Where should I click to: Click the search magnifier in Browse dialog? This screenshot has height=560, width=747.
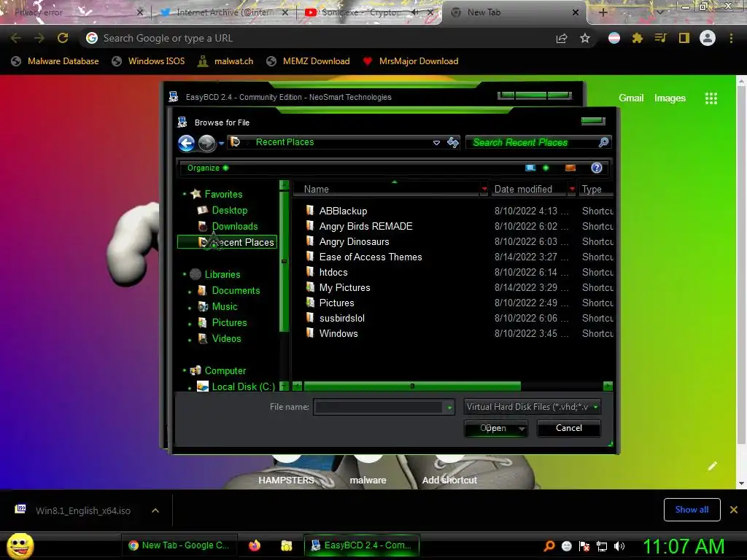603,142
